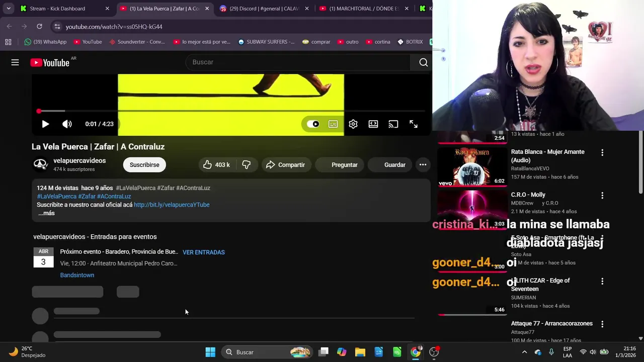
Task: Go back with browser back arrow
Action: (9, 26)
